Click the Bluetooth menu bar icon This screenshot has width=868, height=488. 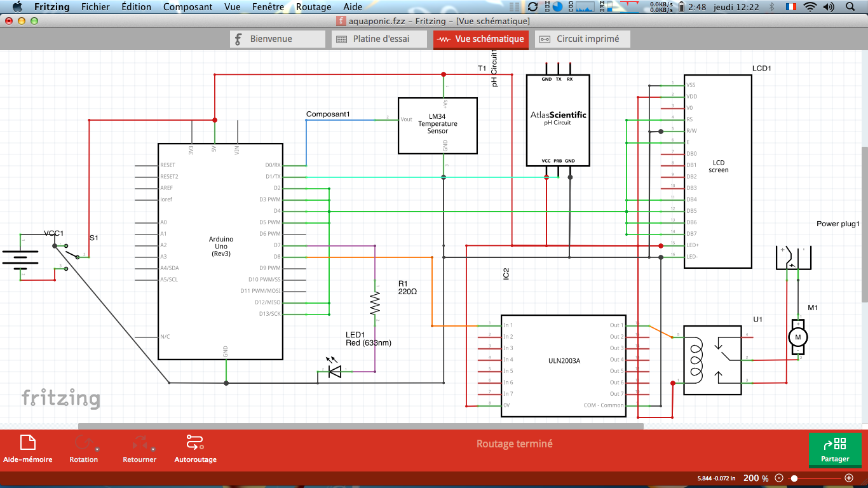(x=772, y=7)
